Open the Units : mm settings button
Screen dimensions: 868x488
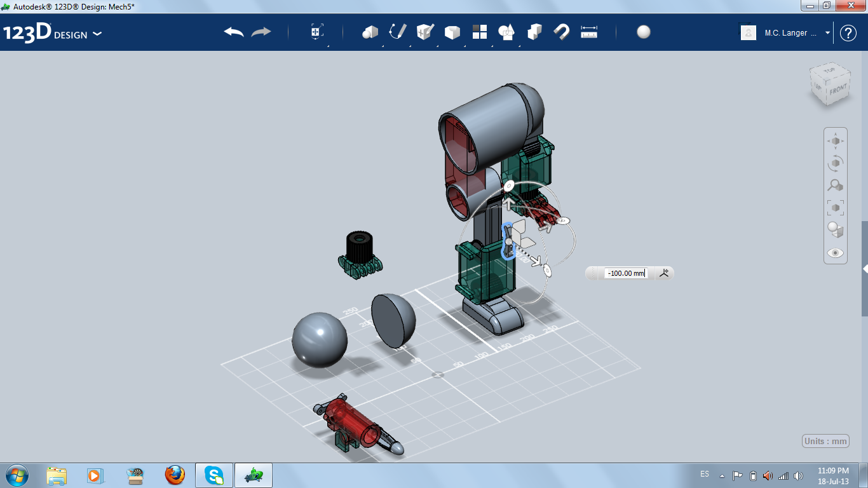pos(826,442)
